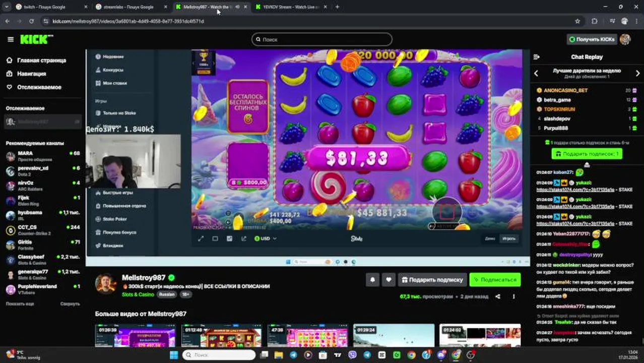644x363 pixels.
Task: Expand the gift subscription panel handle
Action: pyautogui.click(x=587, y=165)
